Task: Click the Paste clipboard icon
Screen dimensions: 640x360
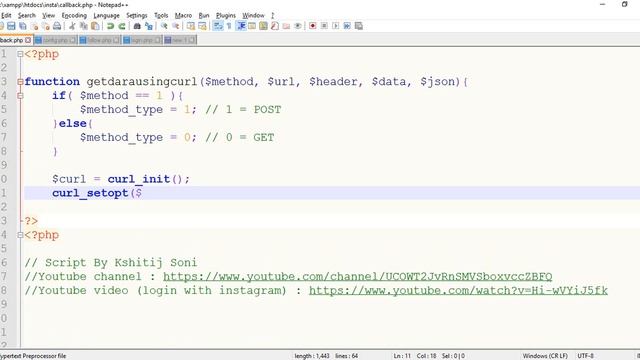Action: coord(95,26)
